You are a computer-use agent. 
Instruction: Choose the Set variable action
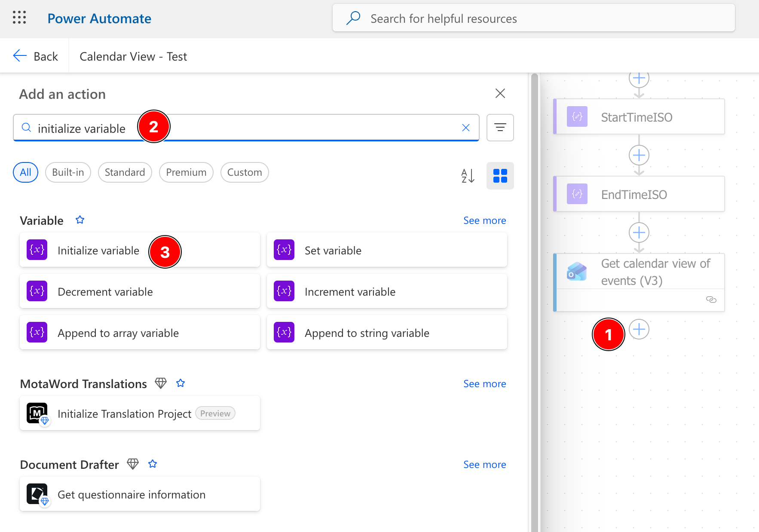(x=387, y=250)
